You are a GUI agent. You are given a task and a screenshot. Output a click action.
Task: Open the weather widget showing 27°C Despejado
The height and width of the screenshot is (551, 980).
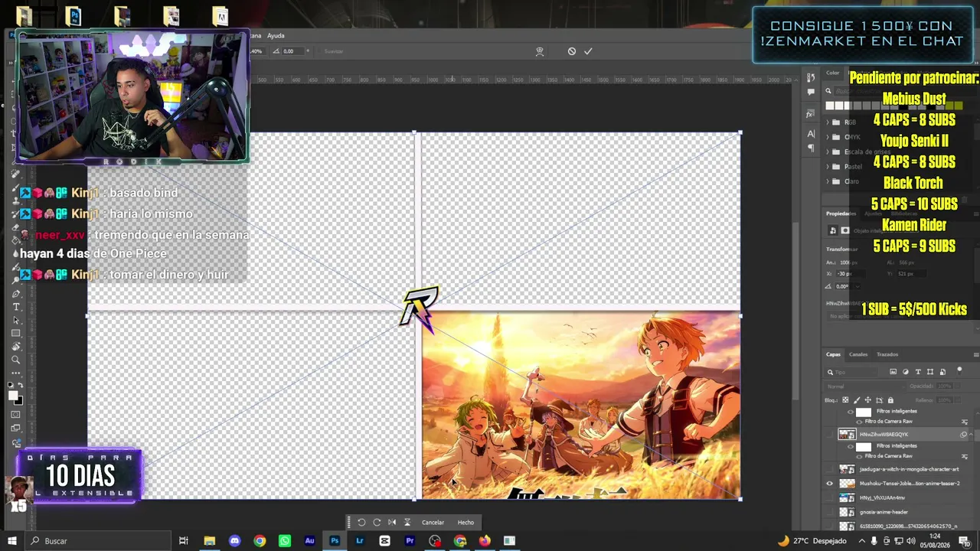(x=812, y=541)
